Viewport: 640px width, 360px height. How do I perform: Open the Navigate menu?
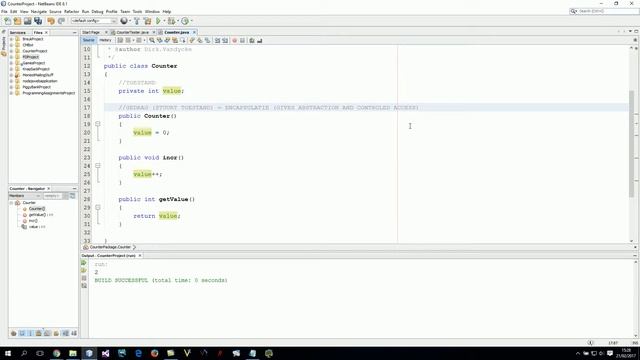[x=39, y=11]
